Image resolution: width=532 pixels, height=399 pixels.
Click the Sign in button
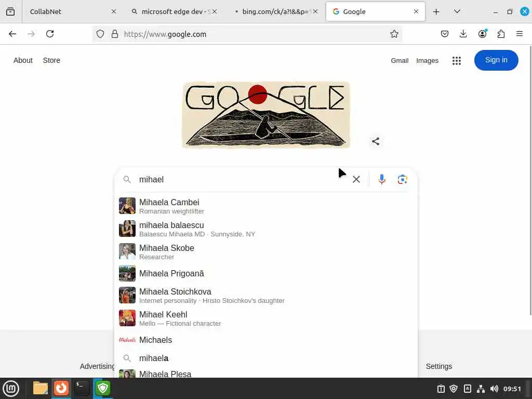tap(496, 60)
